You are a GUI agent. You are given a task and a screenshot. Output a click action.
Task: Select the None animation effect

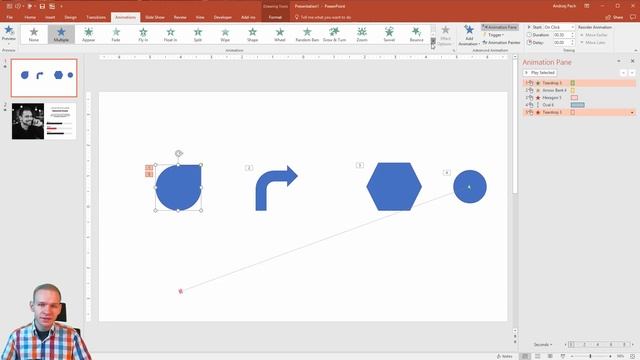click(34, 34)
